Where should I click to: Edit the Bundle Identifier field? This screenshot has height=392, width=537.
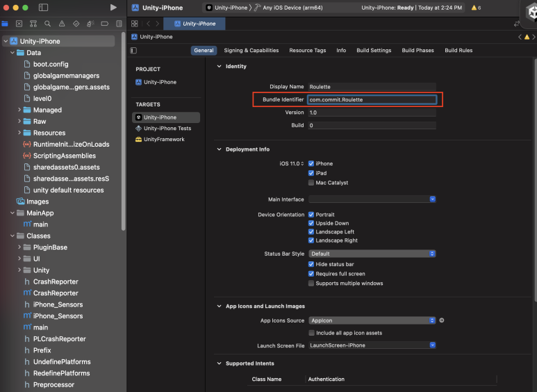coord(372,99)
